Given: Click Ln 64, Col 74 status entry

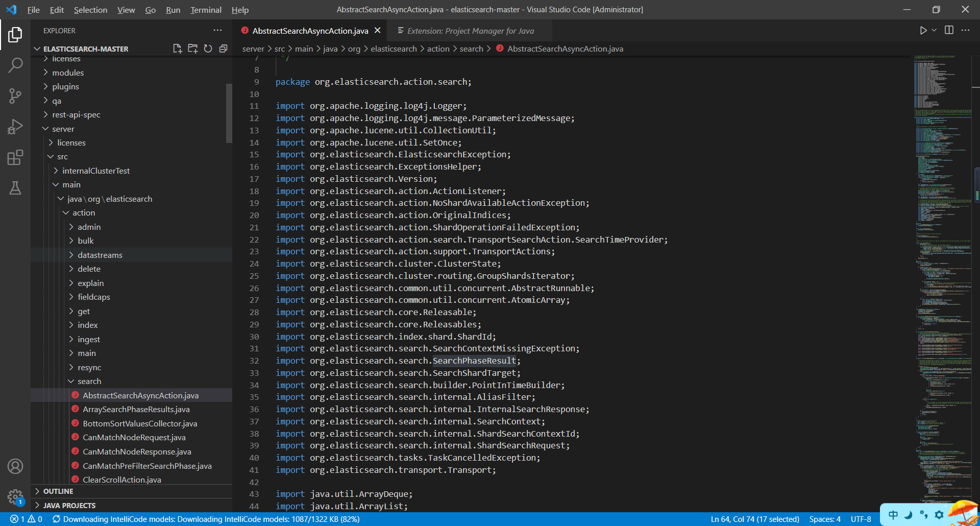Looking at the screenshot, I should pyautogui.click(x=755, y=519).
